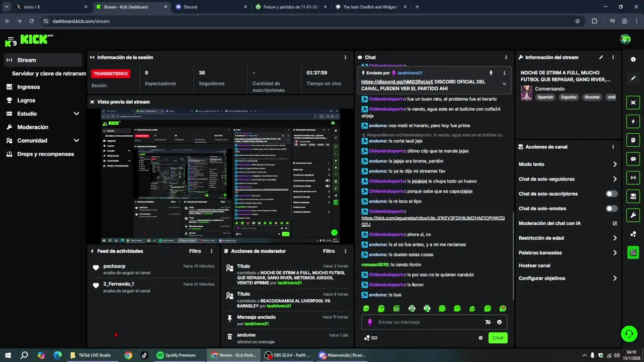Toggle the document moderator actions widget icon
The image size is (644, 362).
(x=633, y=140)
